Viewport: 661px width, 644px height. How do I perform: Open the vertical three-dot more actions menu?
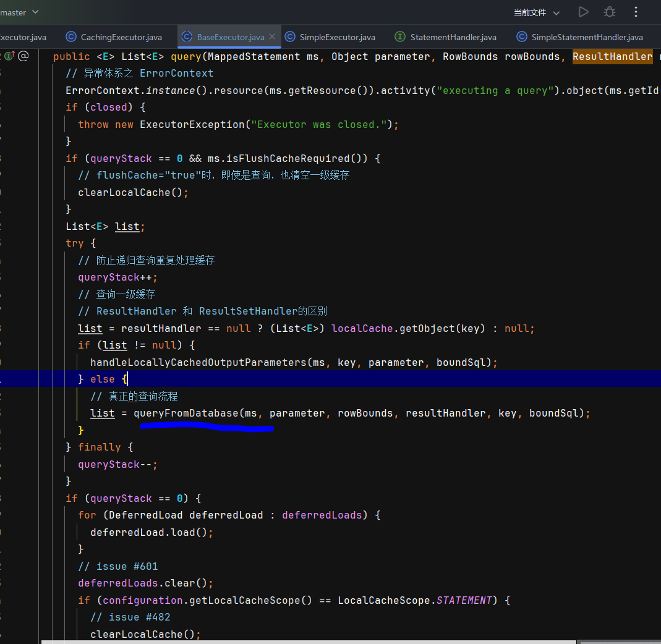click(x=636, y=12)
